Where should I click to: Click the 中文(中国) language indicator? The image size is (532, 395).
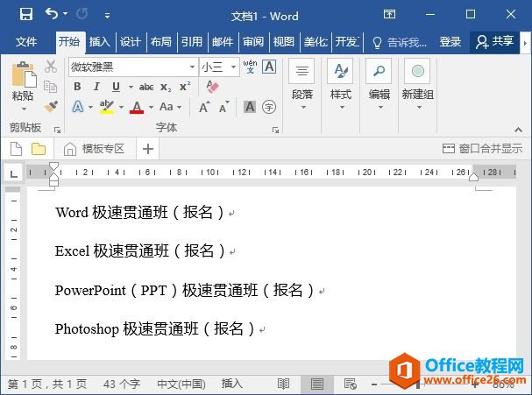(181, 384)
